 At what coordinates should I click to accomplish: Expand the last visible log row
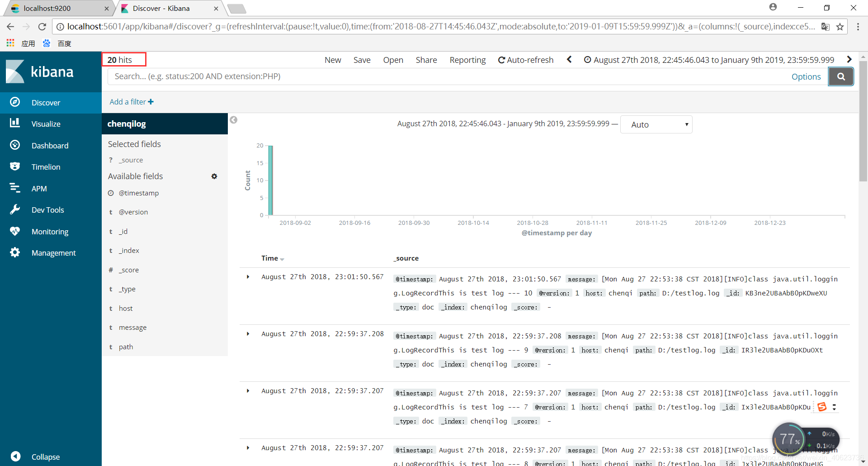click(x=248, y=448)
